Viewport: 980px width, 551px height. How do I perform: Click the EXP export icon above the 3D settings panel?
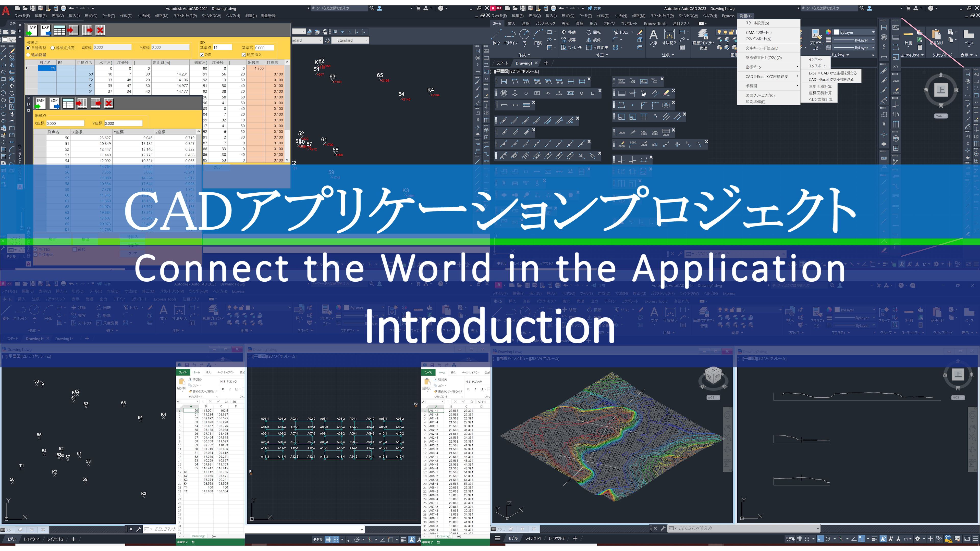tap(46, 30)
